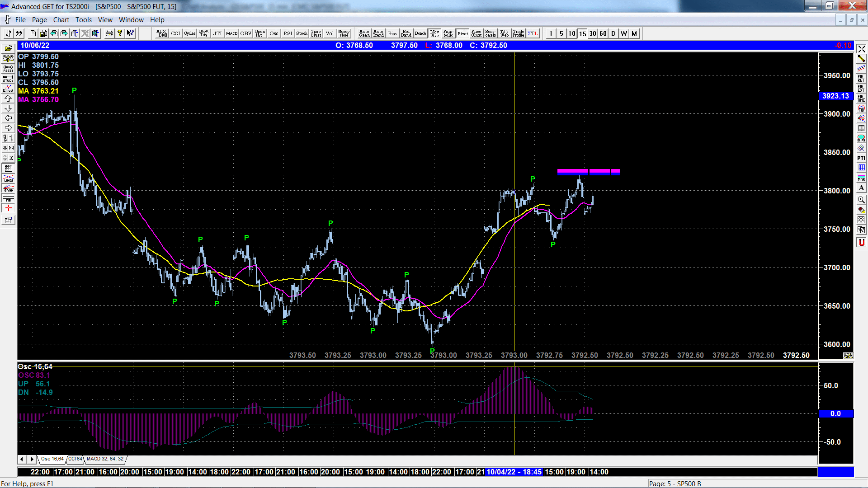This screenshot has height=488, width=868.
Task: Select the pencil drawing tool
Action: 861,59
